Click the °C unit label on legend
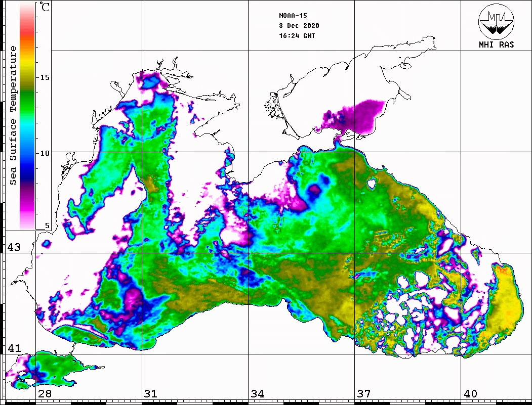 pos(44,7)
